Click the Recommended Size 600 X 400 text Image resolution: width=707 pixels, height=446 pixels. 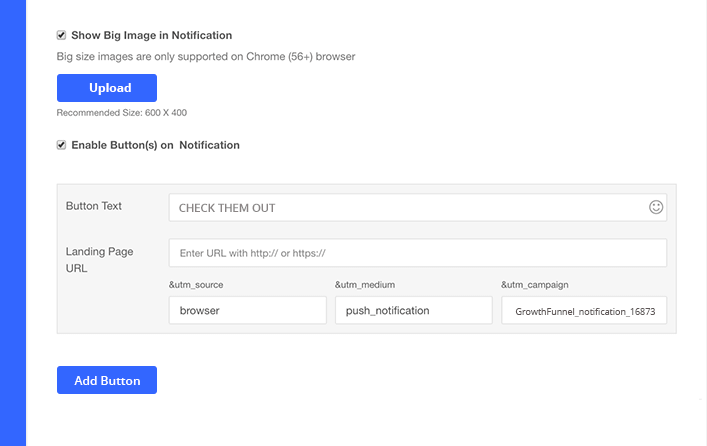(x=122, y=113)
